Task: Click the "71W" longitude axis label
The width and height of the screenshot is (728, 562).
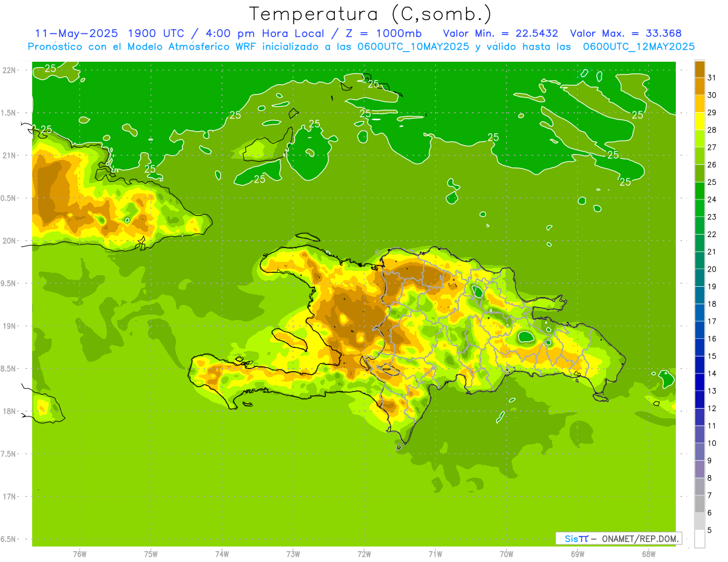Action: pos(435,554)
